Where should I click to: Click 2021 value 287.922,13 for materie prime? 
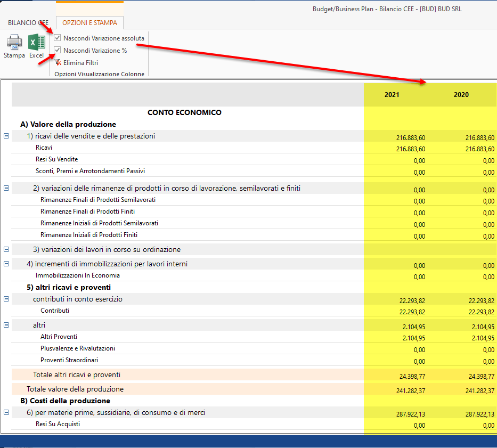(x=411, y=414)
